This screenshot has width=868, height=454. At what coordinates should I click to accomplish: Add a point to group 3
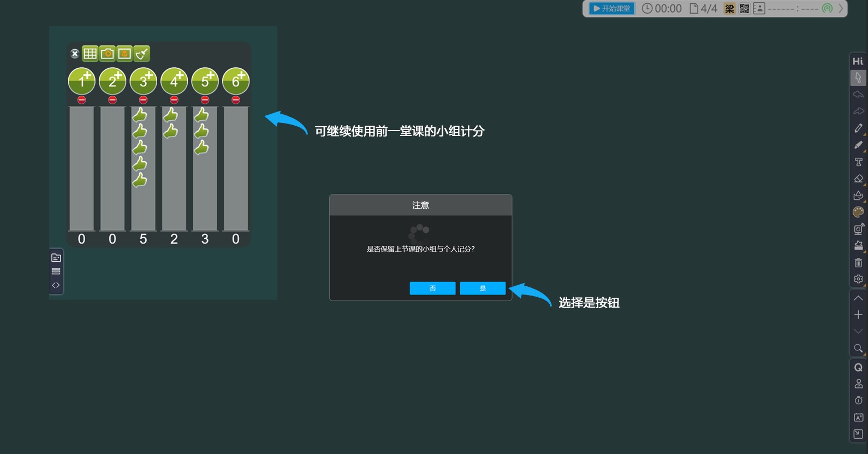(x=143, y=81)
